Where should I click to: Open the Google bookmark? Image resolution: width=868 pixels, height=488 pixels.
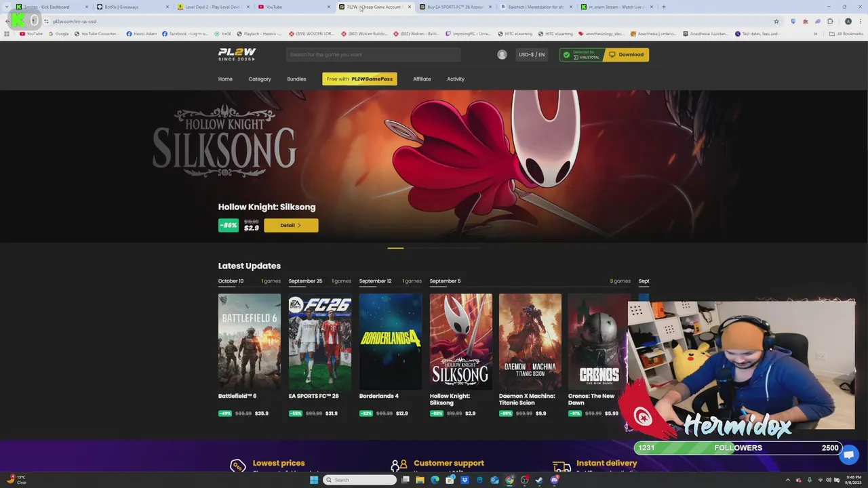coord(58,34)
